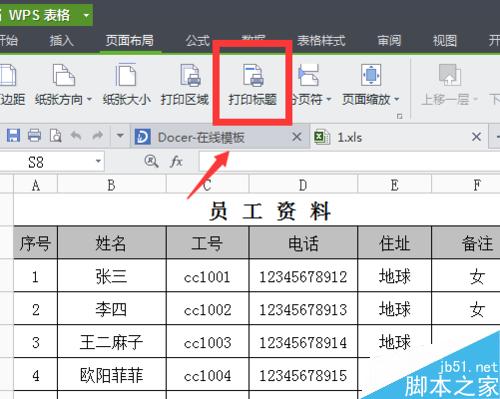Click the 住址 header cell
Image resolution: width=500 pixels, height=399 pixels.
394,243
